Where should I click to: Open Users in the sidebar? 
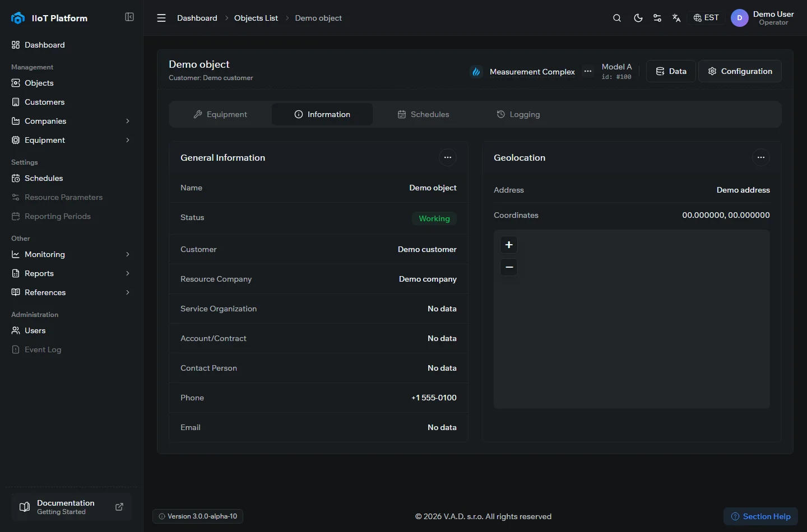click(x=71, y=330)
